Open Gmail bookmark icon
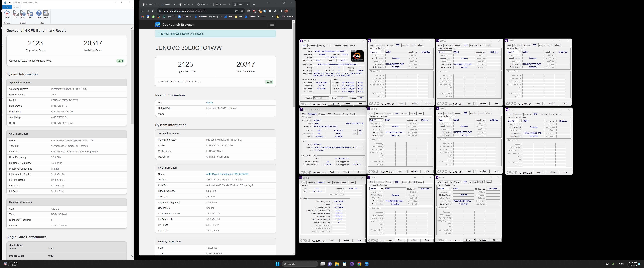 pos(143,17)
